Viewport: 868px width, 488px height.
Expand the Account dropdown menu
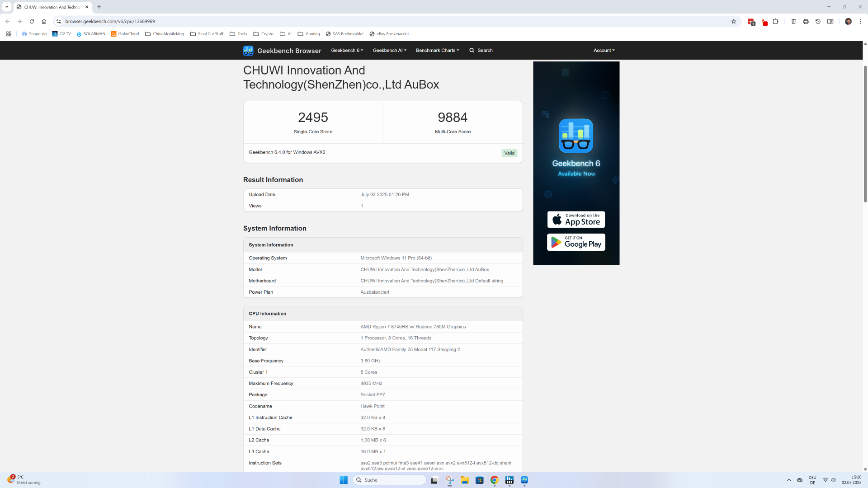[604, 50]
